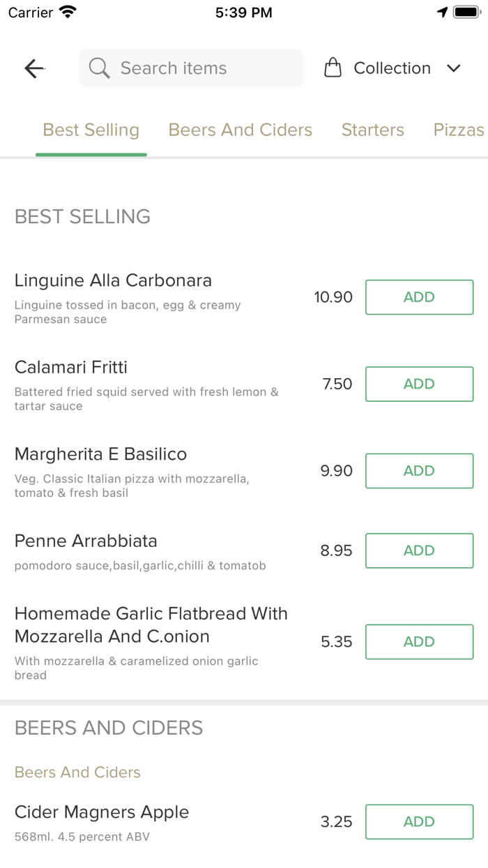Open the Beers And Ciders subcategory link
This screenshot has width=488, height=868.
tap(77, 772)
